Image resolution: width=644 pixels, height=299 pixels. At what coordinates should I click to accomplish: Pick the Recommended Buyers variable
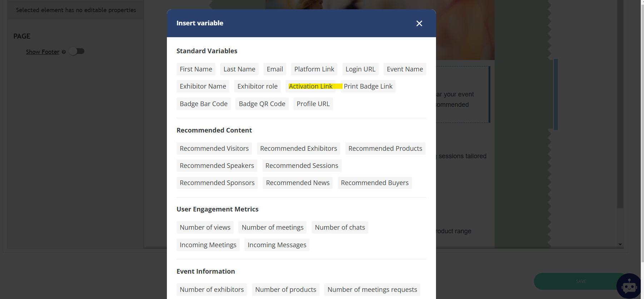(375, 183)
